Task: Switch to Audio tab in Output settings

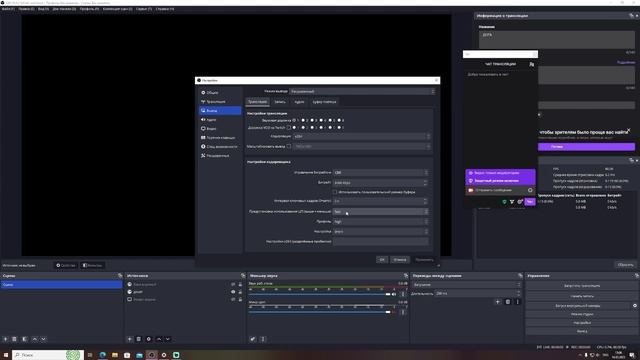Action: tap(299, 102)
